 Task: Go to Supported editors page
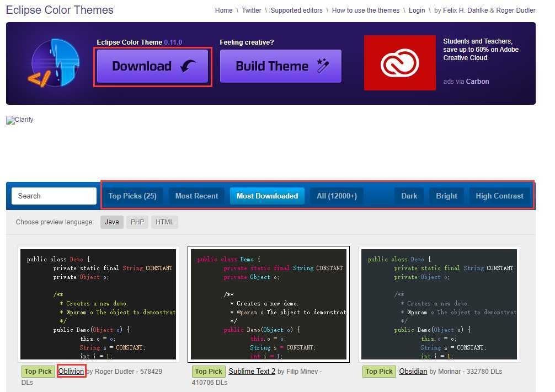tap(297, 10)
